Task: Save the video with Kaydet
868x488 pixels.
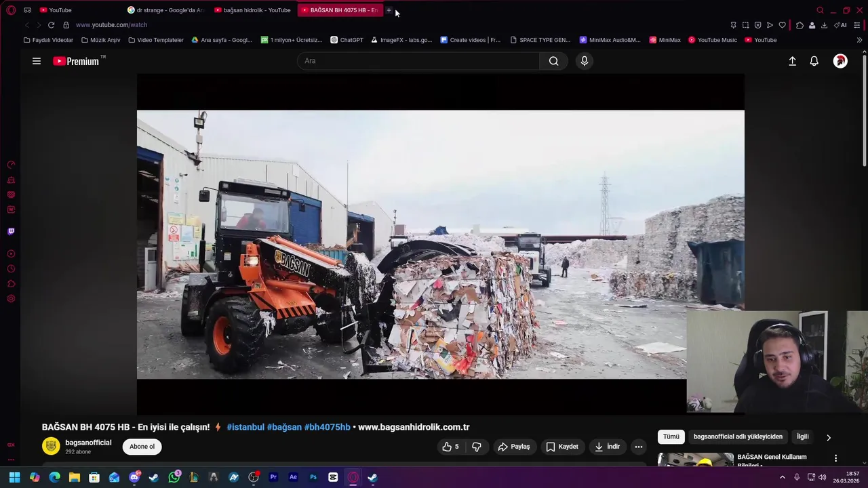Action: point(562,447)
